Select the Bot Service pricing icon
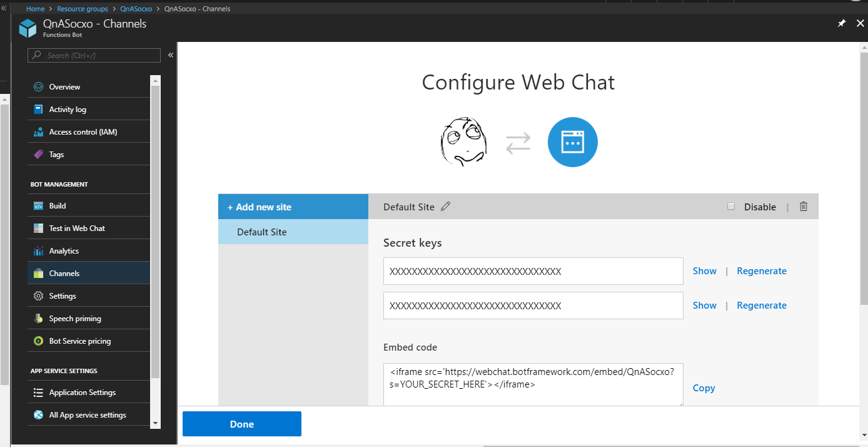The height and width of the screenshot is (447, 868). click(x=39, y=340)
